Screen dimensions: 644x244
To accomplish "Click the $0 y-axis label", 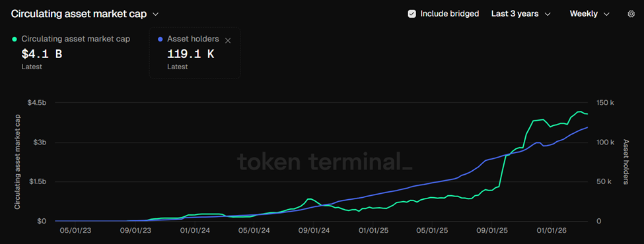I will (x=42, y=221).
